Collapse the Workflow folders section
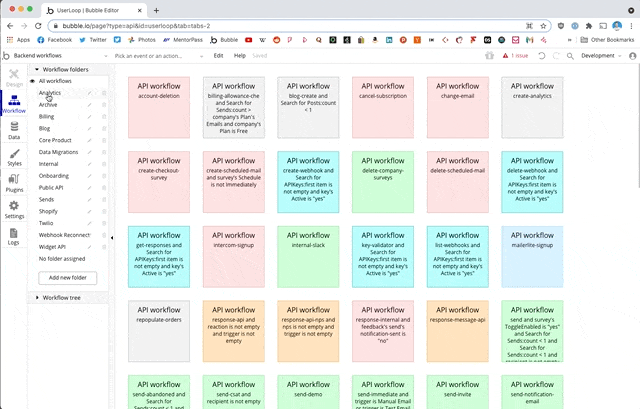Screen dimensions: 640x409 (x=37, y=69)
